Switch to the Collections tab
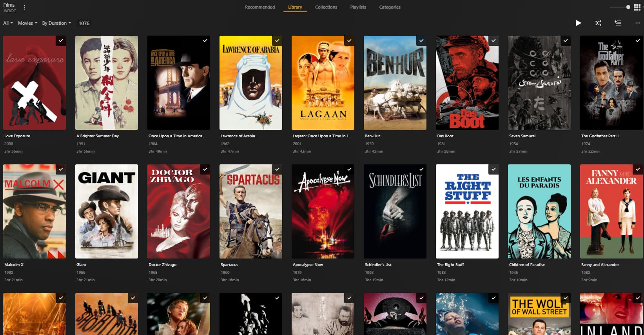This screenshot has width=644, height=335. [x=326, y=7]
